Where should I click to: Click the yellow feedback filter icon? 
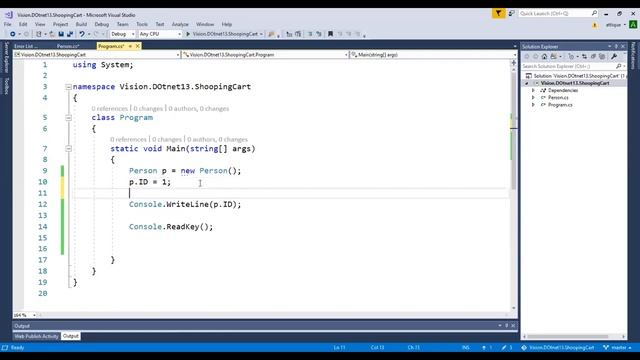point(498,13)
